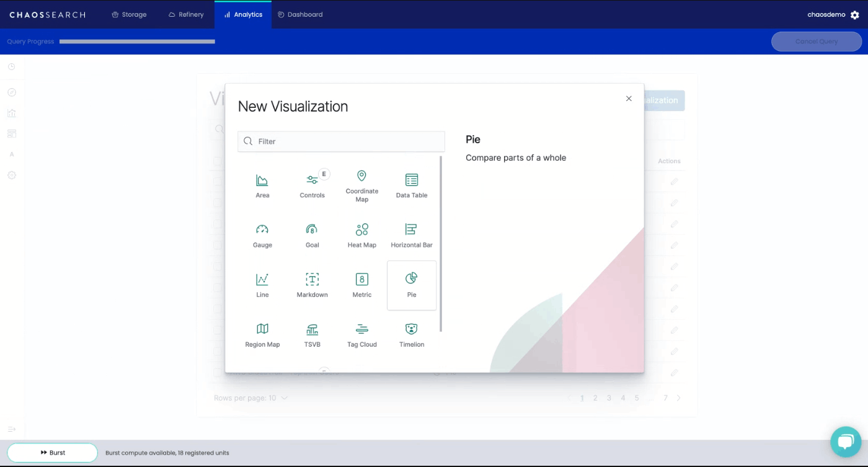Select the Markdown visualization type

click(x=312, y=284)
